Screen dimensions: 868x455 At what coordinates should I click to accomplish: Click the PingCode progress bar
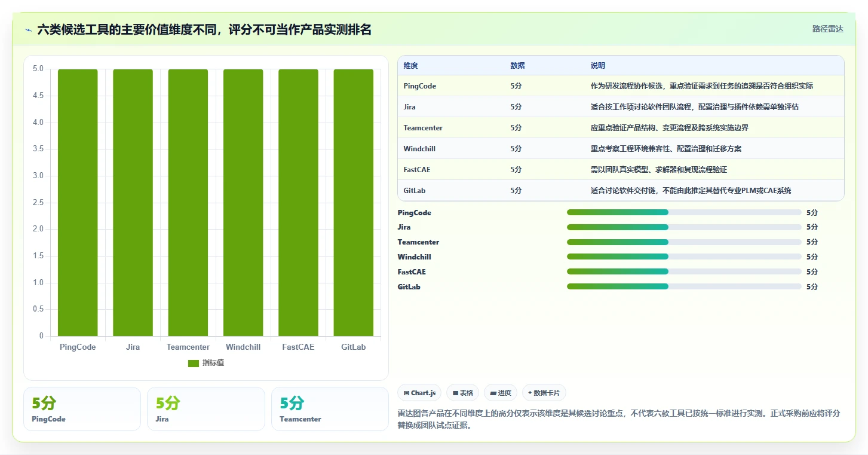(684, 212)
